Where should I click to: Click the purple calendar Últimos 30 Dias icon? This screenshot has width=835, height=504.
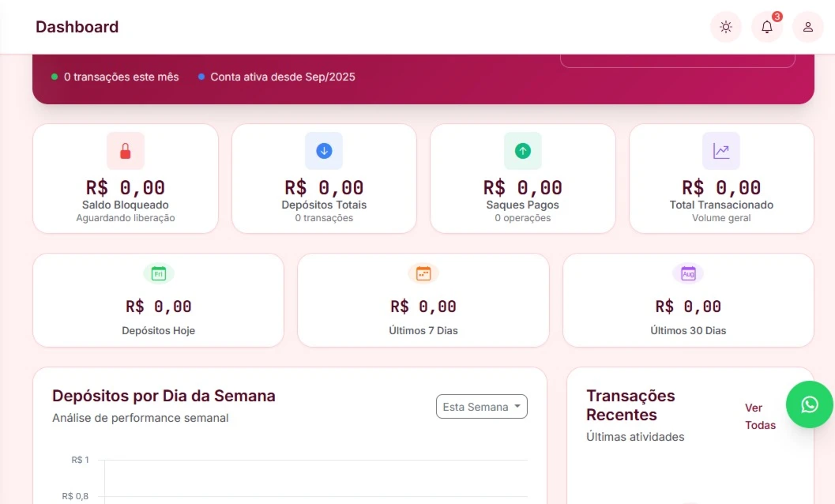(688, 274)
